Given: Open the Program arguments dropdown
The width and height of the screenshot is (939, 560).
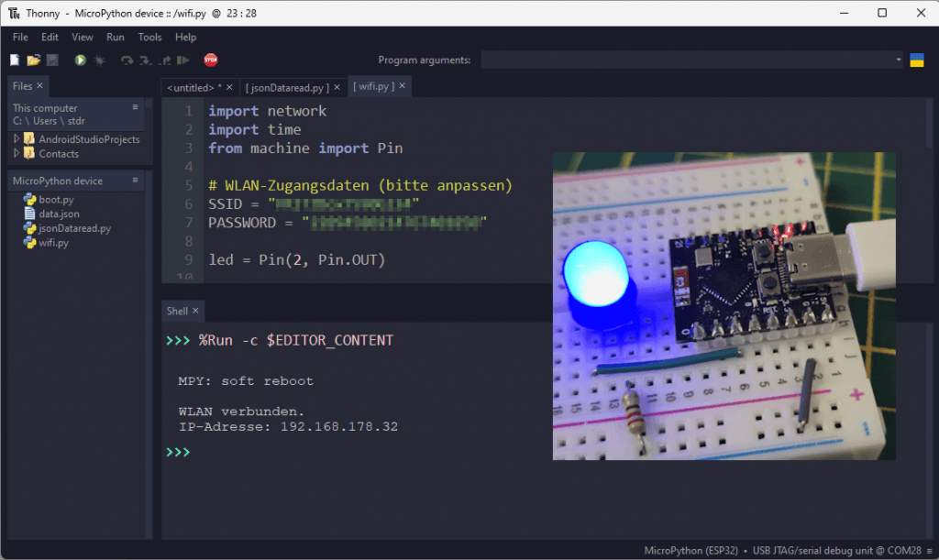Looking at the screenshot, I should pos(897,60).
